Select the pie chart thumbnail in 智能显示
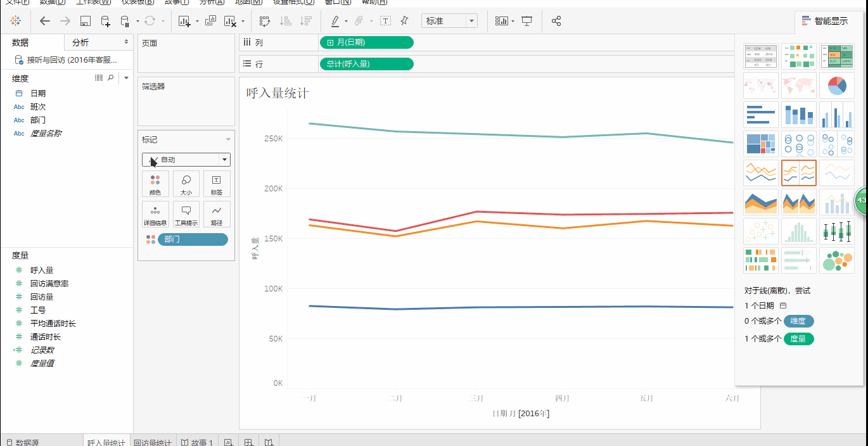Viewport: 868px width, 446px height. pos(836,86)
